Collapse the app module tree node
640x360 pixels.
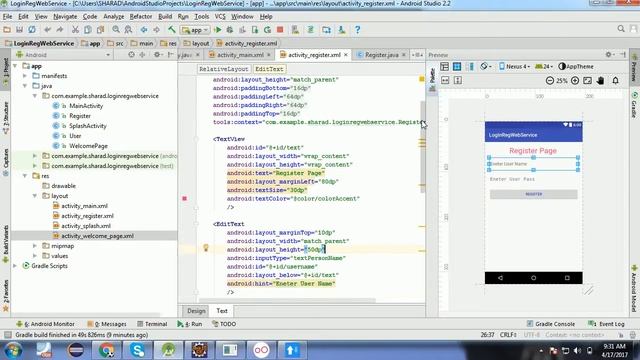tap(15, 66)
